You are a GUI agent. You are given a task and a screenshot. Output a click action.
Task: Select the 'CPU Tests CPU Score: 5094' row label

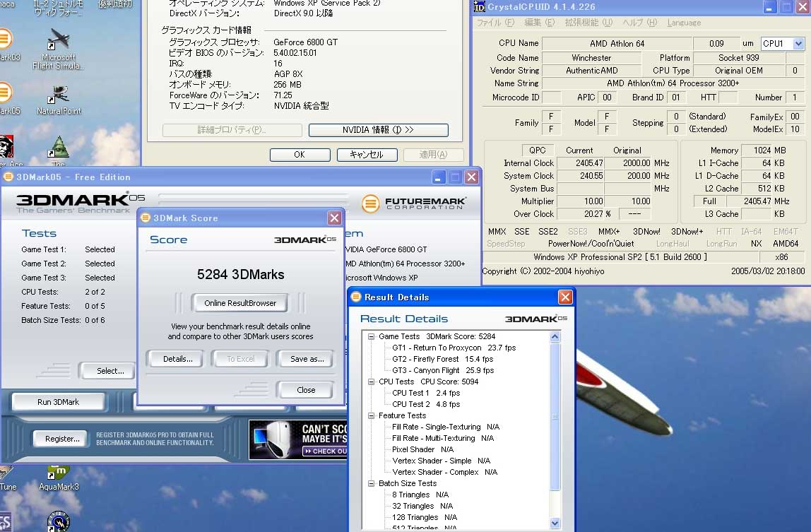pos(428,382)
